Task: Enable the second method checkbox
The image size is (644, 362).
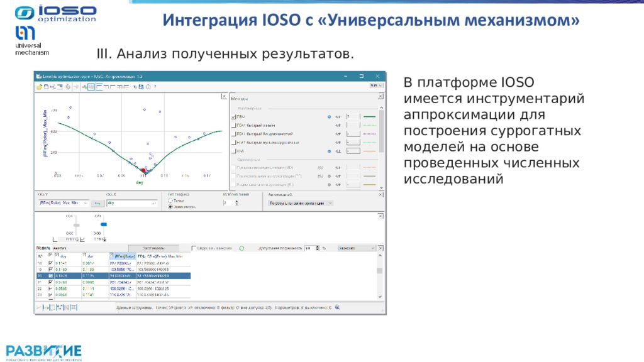Action: pos(234,126)
